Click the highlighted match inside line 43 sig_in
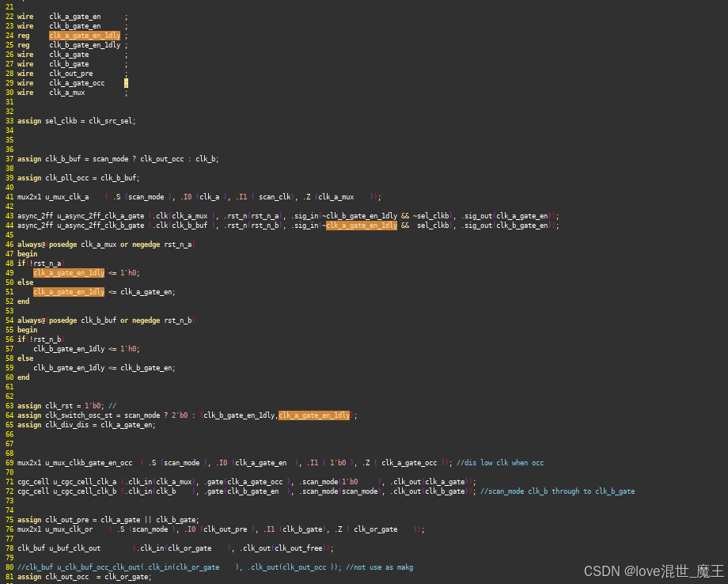728x584 pixels. pyautogui.click(x=362, y=225)
